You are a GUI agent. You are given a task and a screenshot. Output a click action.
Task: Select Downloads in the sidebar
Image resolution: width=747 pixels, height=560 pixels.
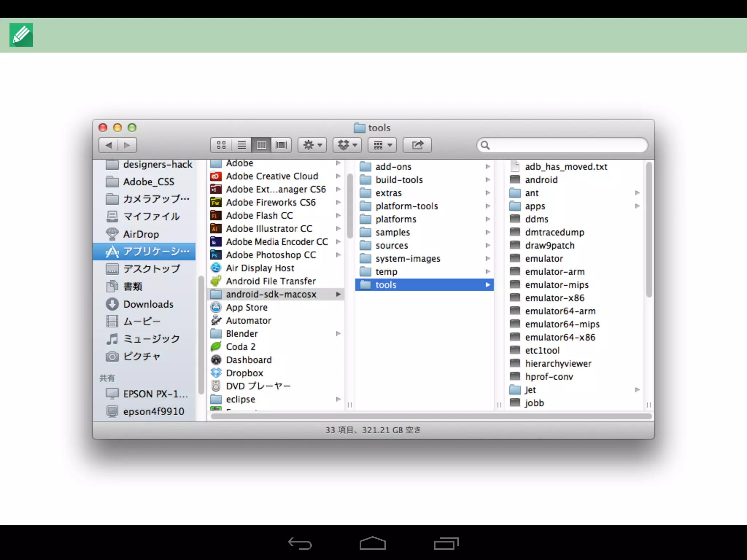[148, 304]
